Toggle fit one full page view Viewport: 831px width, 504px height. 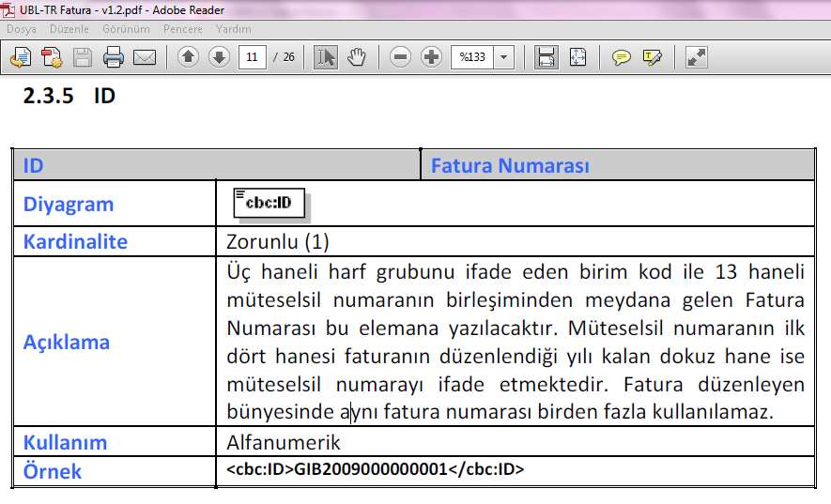[577, 57]
